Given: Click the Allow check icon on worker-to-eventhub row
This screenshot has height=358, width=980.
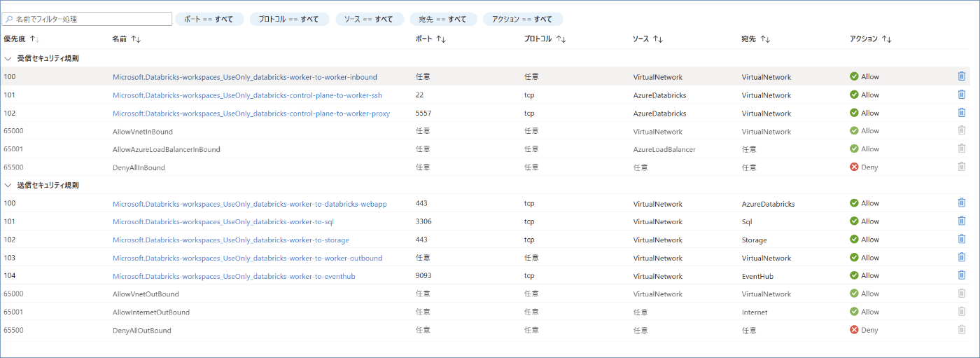Looking at the screenshot, I should [854, 275].
